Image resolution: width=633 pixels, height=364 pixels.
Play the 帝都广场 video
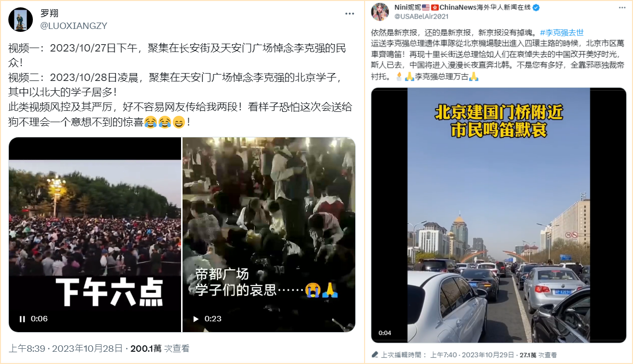[196, 319]
